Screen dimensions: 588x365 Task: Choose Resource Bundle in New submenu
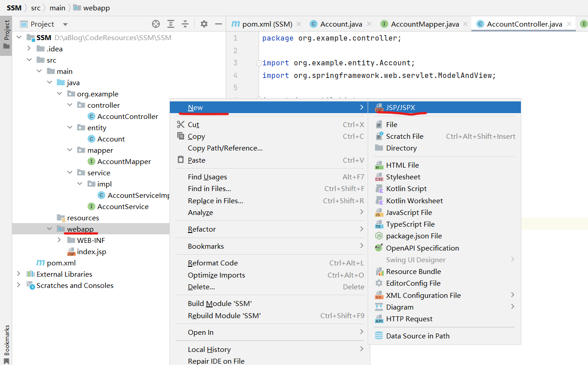click(444, 271)
